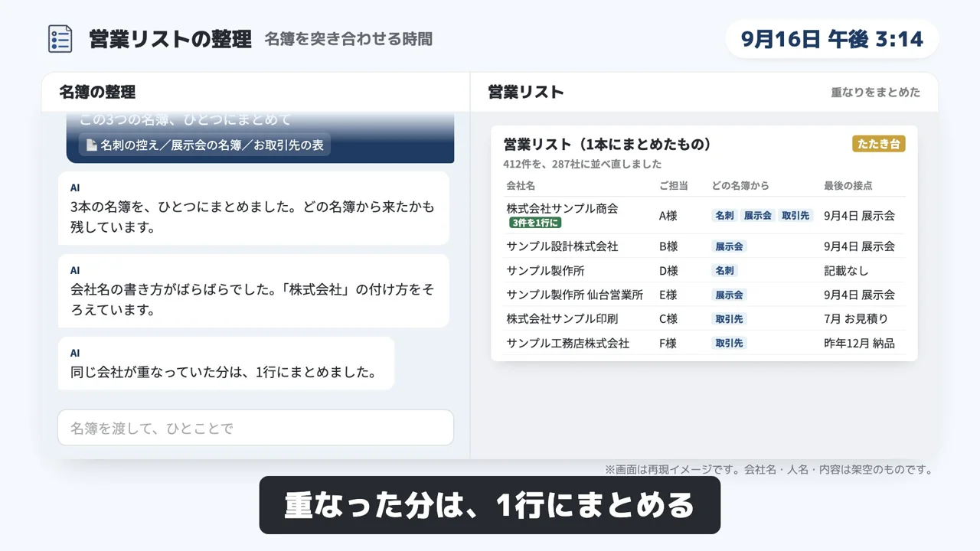Click the 取引先 tag in the サンプル印刷 row
This screenshot has width=980, height=551.
click(x=729, y=318)
